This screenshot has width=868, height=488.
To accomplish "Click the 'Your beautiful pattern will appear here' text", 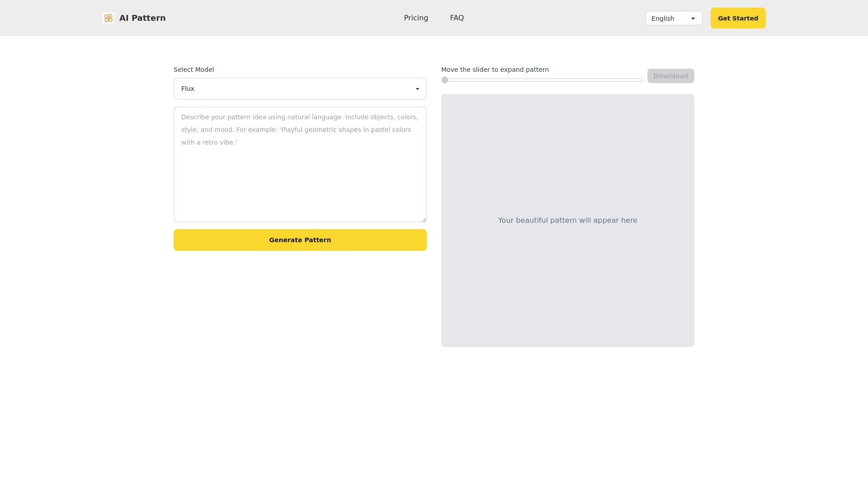I will 567,220.
